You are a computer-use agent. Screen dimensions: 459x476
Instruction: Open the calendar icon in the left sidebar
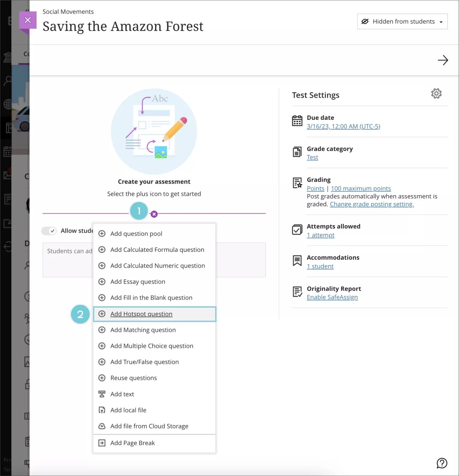coord(7,151)
